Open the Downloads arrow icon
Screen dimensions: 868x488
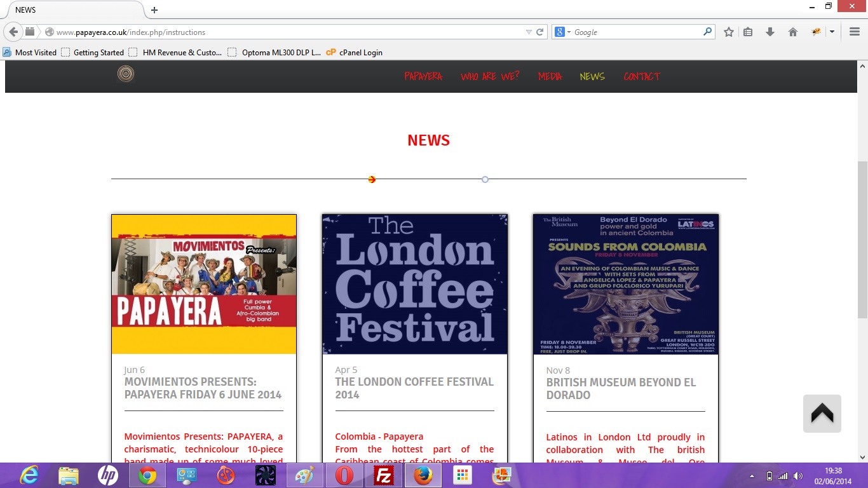pyautogui.click(x=770, y=32)
